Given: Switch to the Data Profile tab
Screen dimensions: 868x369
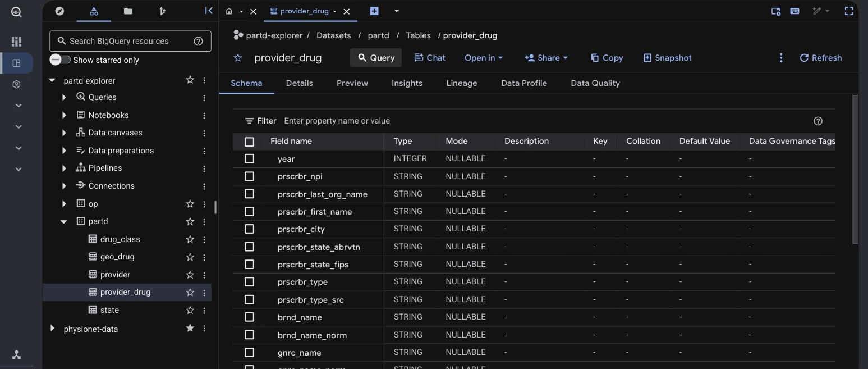Looking at the screenshot, I should tap(524, 83).
